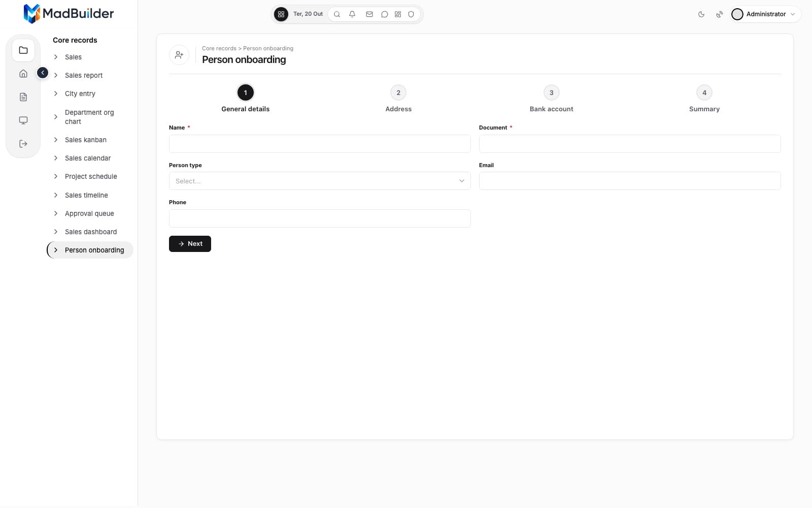
Task: Focus the Name input field
Action: pyautogui.click(x=320, y=144)
